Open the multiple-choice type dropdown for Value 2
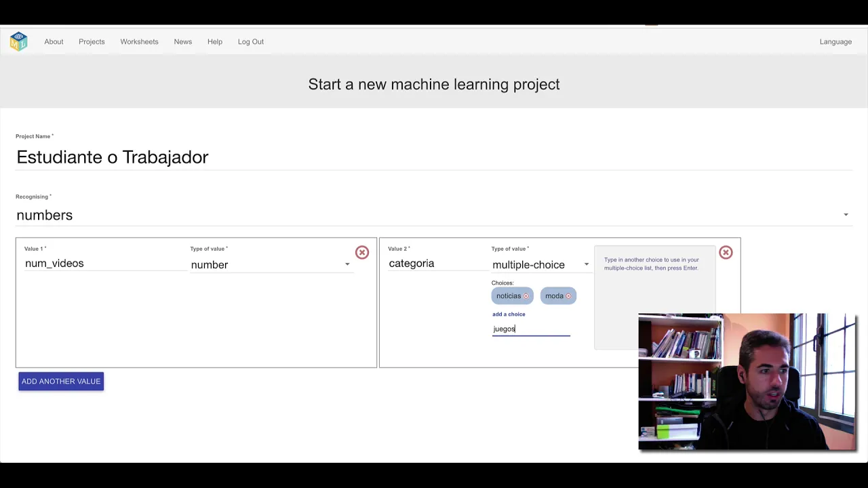 [541, 264]
